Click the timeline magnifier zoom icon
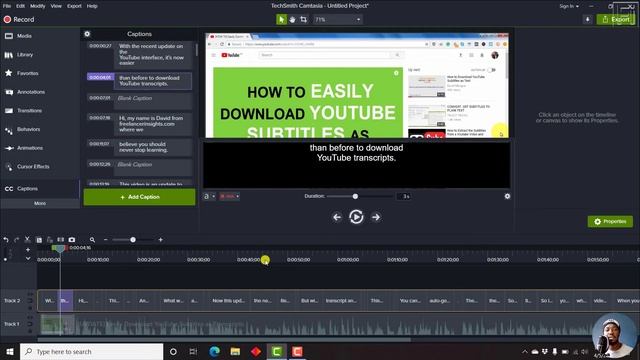This screenshot has height=360, width=640. click(92, 240)
